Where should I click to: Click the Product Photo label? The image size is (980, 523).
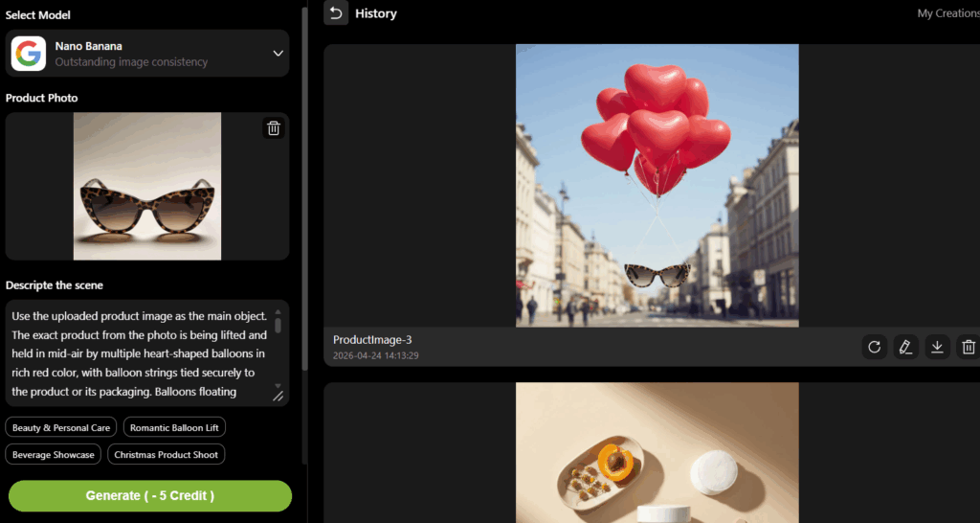coord(42,98)
